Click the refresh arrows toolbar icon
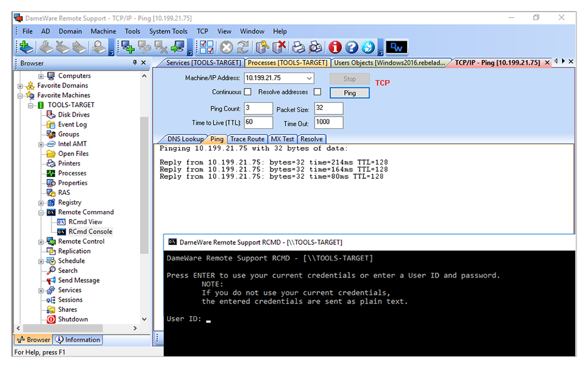 (x=243, y=47)
